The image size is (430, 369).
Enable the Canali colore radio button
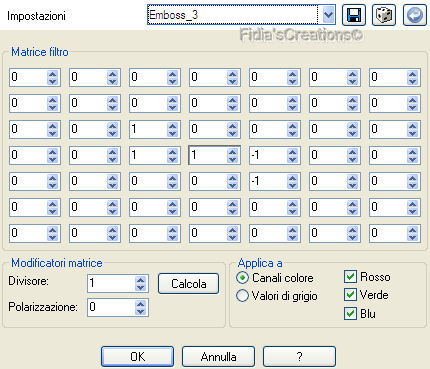pyautogui.click(x=242, y=277)
